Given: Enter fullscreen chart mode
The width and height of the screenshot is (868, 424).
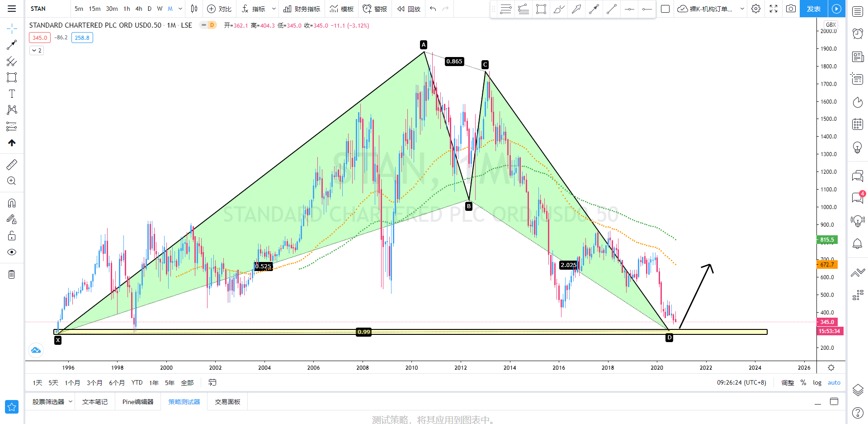Looking at the screenshot, I should tap(774, 9).
